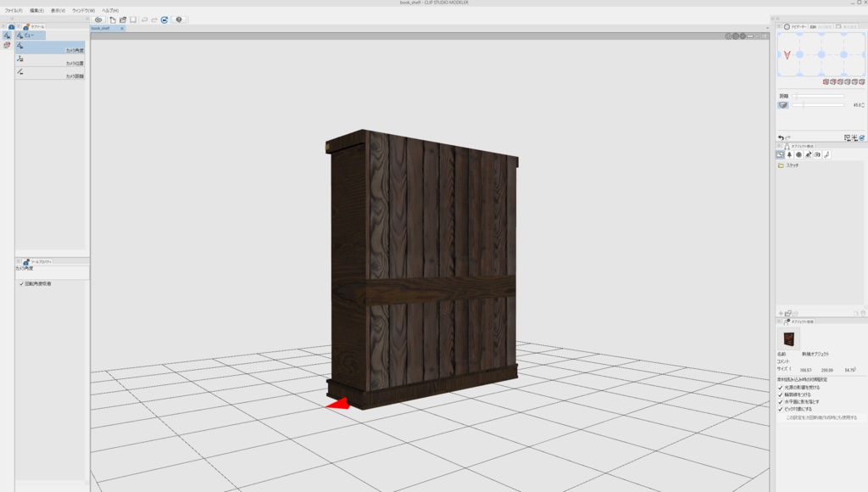Open the スケッチ folder in object list
The height and width of the screenshot is (492, 868).
pos(791,165)
